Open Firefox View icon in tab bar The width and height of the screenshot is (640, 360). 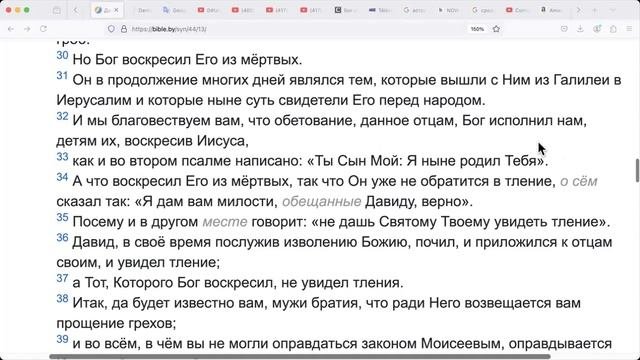pyautogui.click(x=57, y=10)
